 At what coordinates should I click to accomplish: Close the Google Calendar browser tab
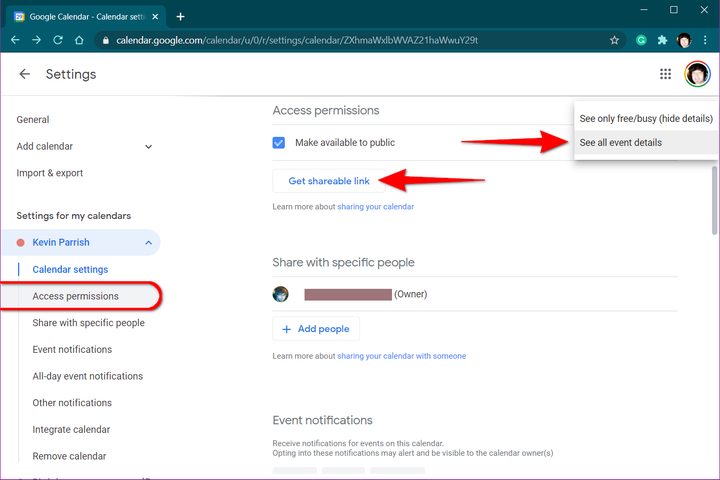pyautogui.click(x=155, y=17)
